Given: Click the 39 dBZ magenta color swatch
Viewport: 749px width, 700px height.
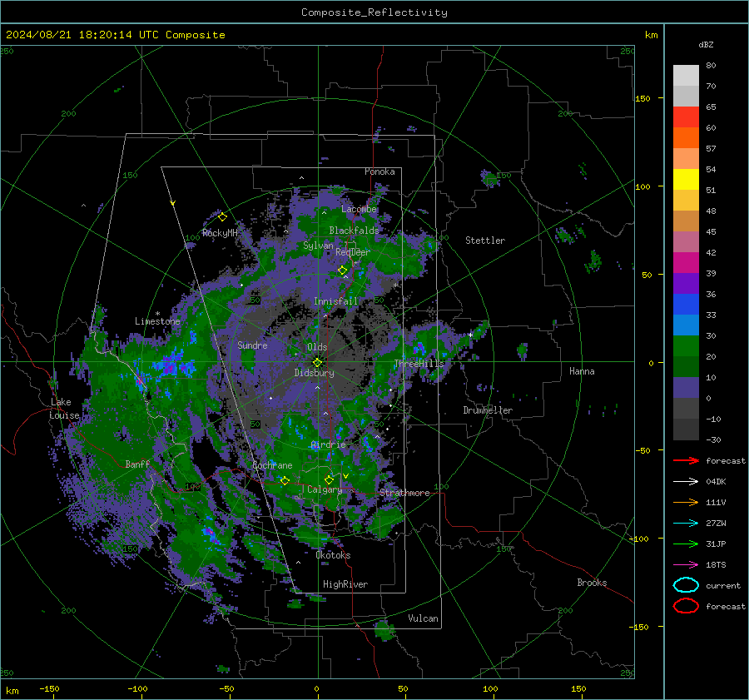Looking at the screenshot, I should (686, 262).
